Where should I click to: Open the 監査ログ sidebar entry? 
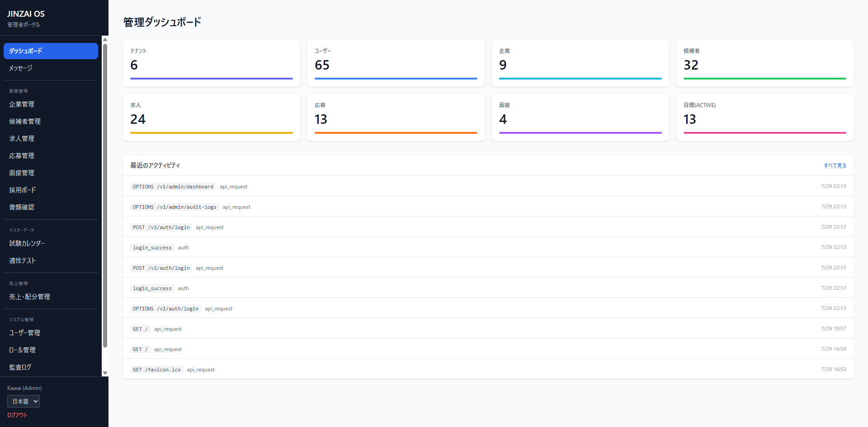pyautogui.click(x=51, y=367)
